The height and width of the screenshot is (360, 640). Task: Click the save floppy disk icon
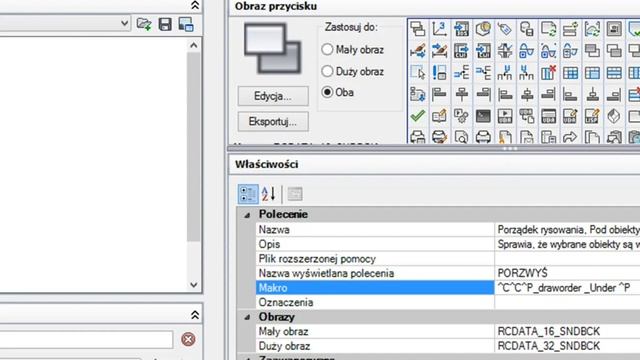pos(165,24)
